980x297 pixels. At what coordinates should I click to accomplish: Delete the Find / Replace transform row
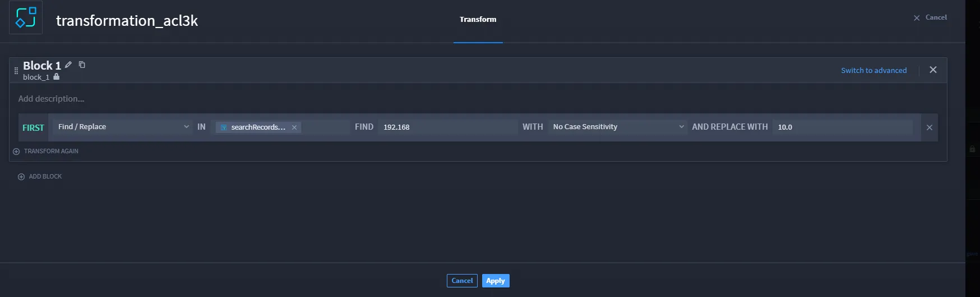coord(930,127)
